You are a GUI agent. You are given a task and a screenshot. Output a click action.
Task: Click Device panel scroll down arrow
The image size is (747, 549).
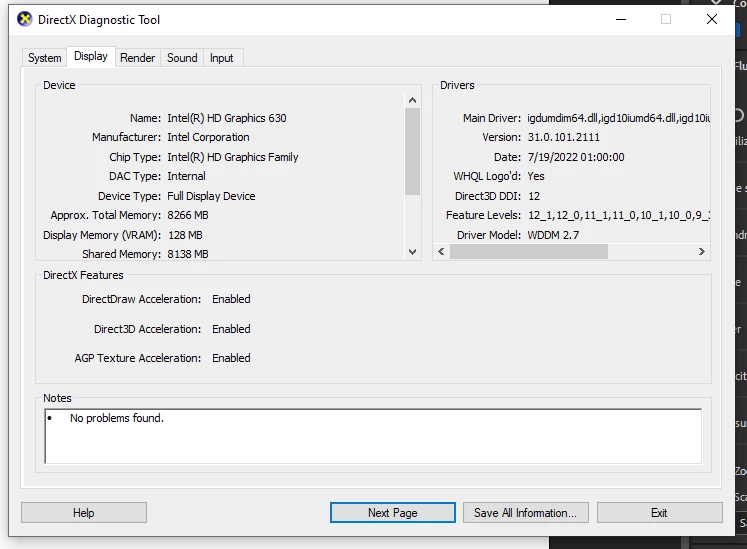coord(413,252)
